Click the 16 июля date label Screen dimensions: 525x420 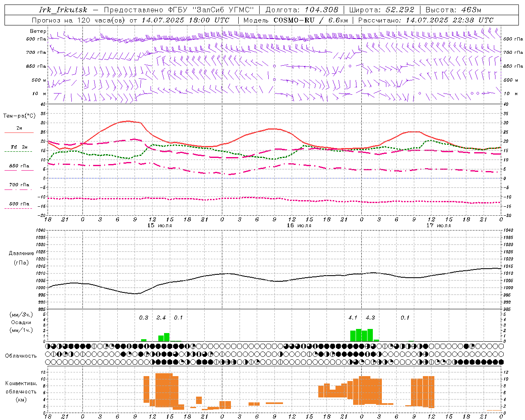[299, 226]
